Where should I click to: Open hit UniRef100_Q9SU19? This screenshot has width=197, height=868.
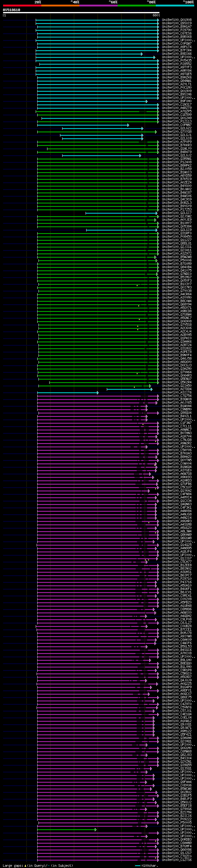(176, 23)
